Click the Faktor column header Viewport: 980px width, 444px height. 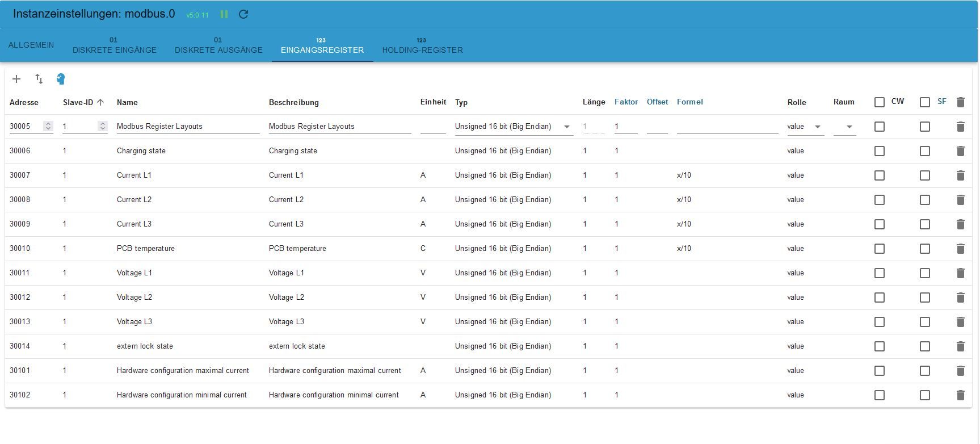(626, 102)
